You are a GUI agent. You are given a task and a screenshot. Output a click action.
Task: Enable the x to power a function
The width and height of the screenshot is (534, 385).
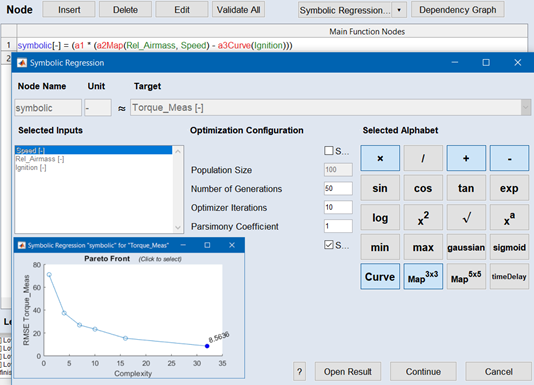509,217
